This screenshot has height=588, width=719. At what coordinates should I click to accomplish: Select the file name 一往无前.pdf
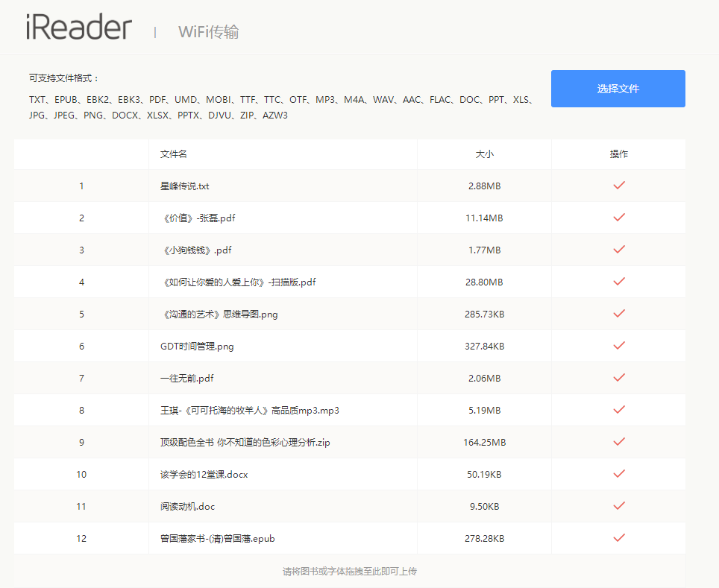tap(186, 379)
